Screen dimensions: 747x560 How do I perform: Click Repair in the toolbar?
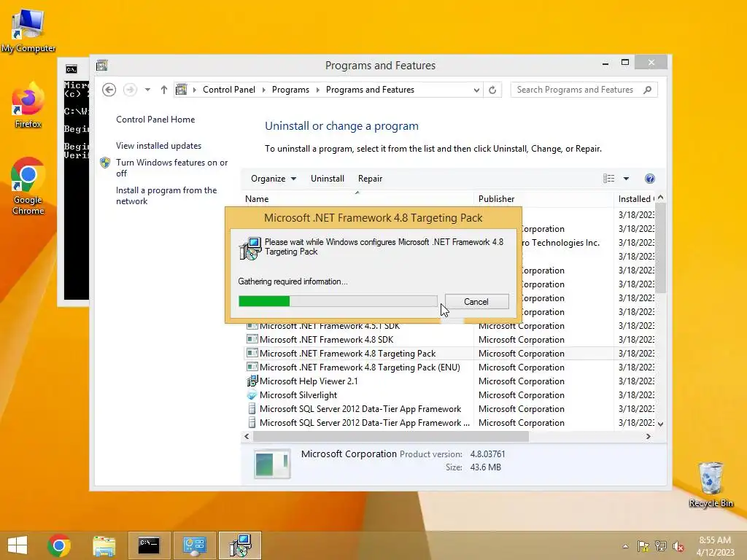coord(370,179)
